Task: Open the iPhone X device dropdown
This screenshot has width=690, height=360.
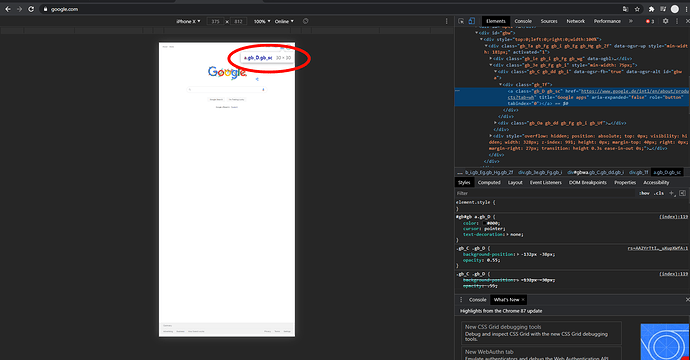Action: (188, 21)
